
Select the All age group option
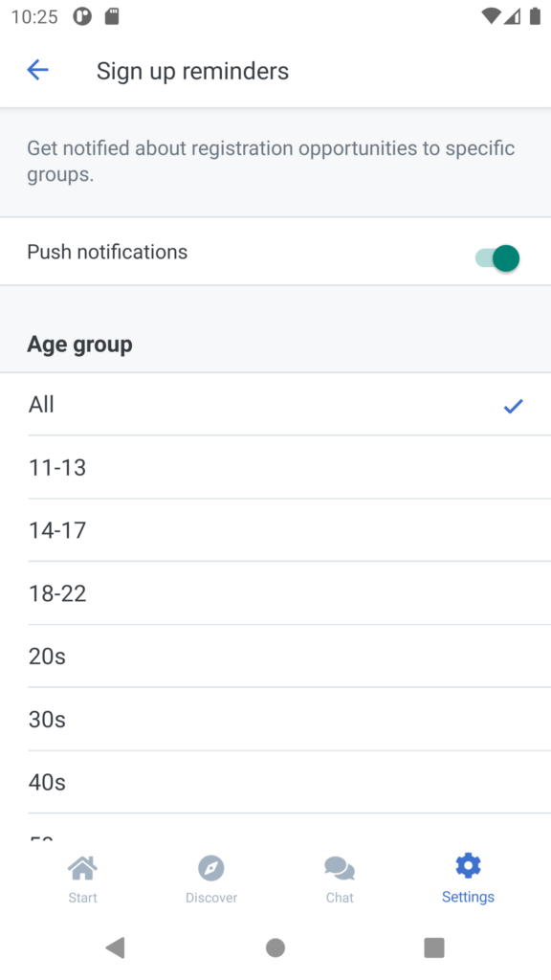click(275, 405)
